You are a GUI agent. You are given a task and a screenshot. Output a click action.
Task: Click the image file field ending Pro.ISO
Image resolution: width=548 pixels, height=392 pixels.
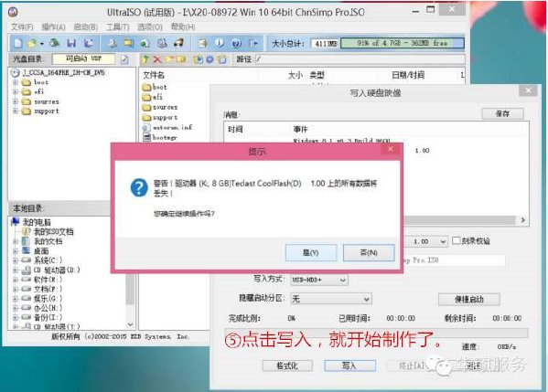point(454,260)
